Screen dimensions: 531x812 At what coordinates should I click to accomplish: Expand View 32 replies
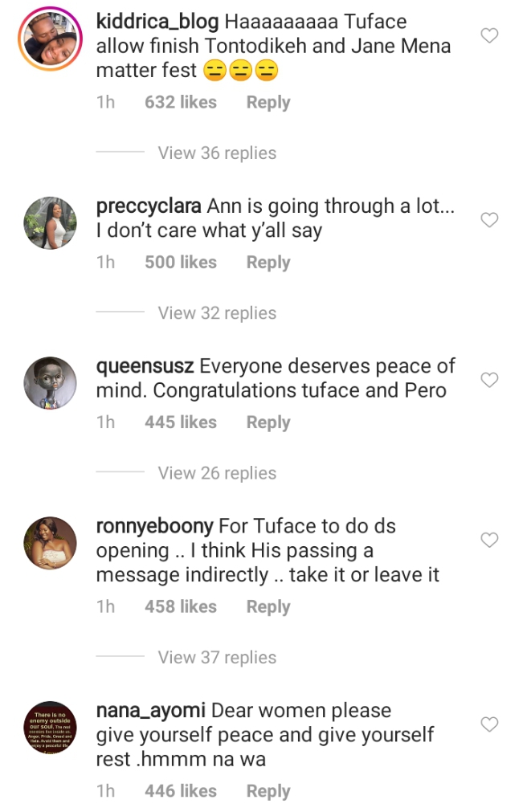coord(217,313)
